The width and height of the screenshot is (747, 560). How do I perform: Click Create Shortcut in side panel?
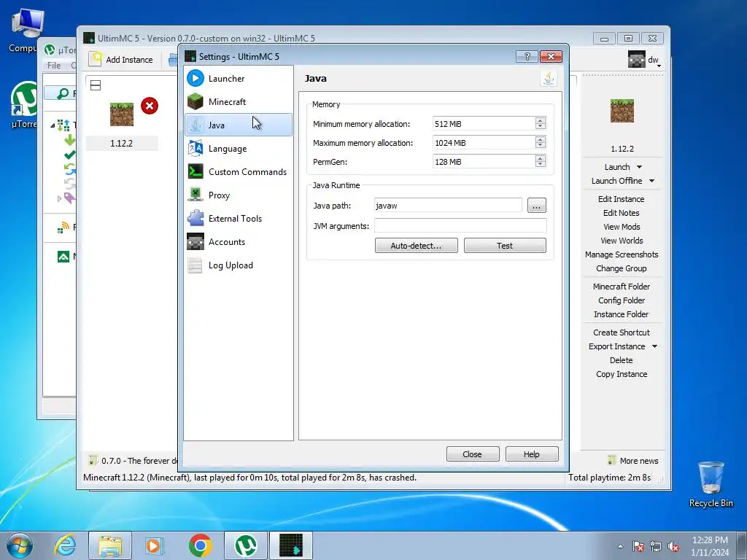[622, 332]
